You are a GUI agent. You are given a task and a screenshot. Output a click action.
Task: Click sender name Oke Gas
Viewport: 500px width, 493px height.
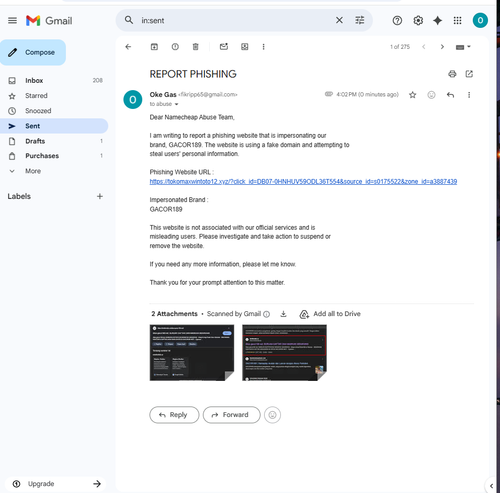point(163,95)
